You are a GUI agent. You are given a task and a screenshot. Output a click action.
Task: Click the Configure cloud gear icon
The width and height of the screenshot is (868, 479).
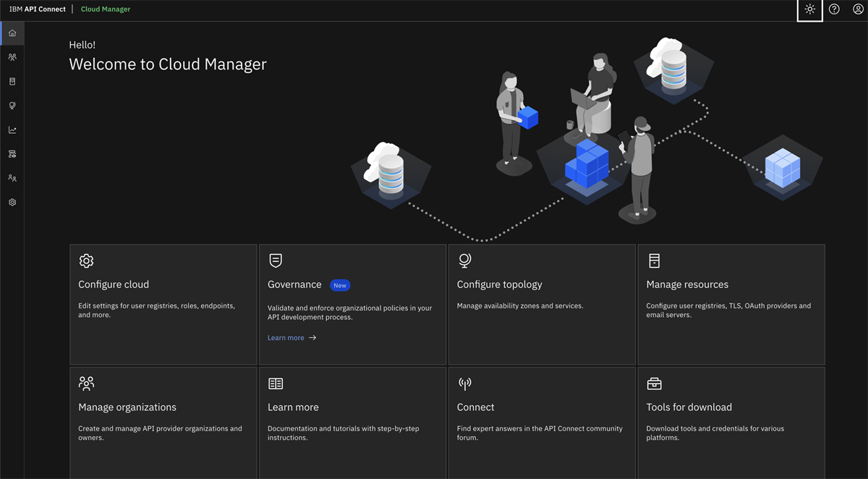(x=86, y=260)
